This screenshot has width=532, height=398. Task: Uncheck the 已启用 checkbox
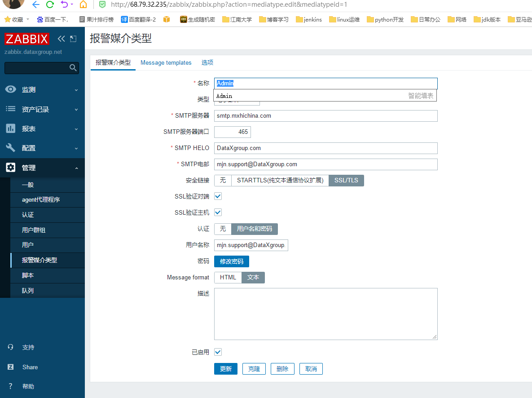tap(218, 352)
